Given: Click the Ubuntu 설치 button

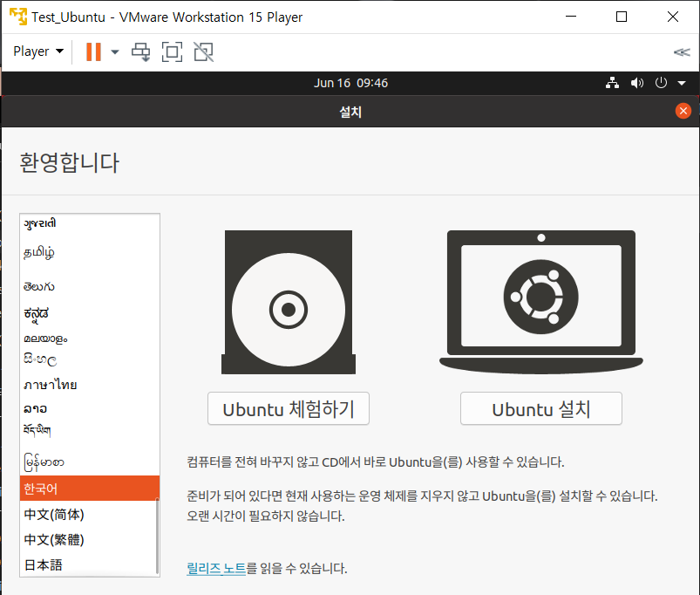Looking at the screenshot, I should 541,408.
